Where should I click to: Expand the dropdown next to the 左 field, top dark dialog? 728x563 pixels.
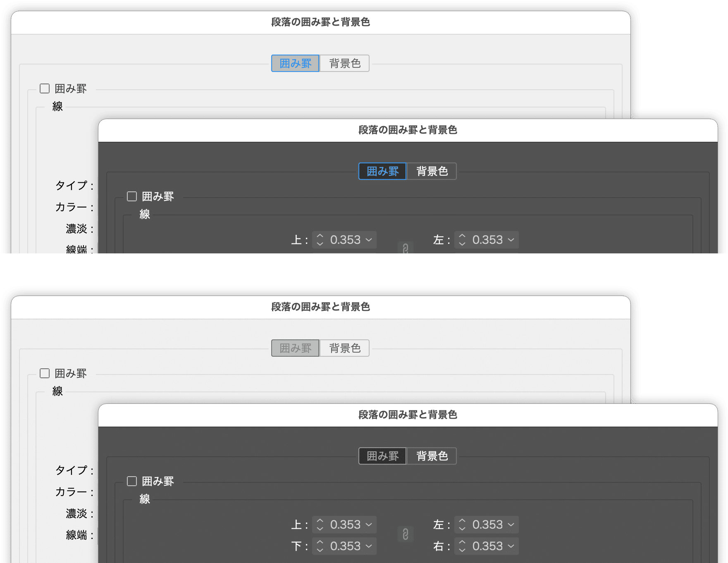510,240
